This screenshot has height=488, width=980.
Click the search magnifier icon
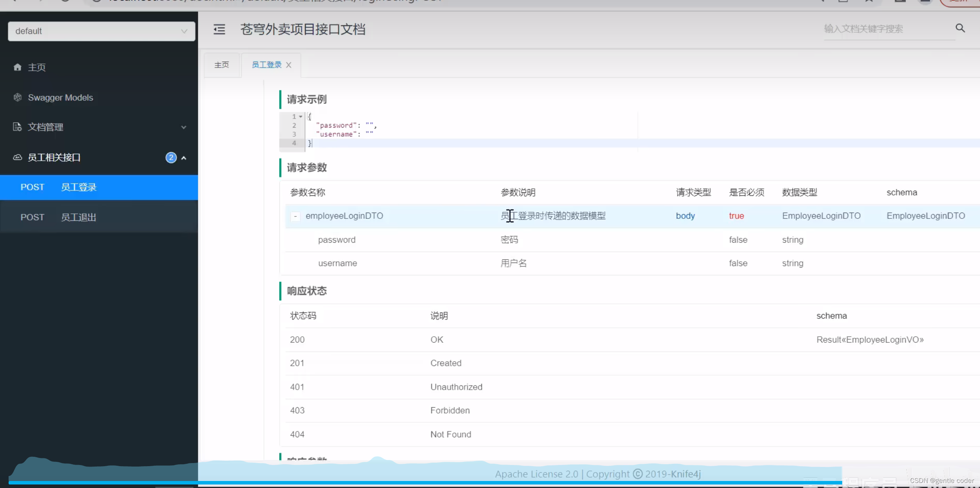point(960,28)
